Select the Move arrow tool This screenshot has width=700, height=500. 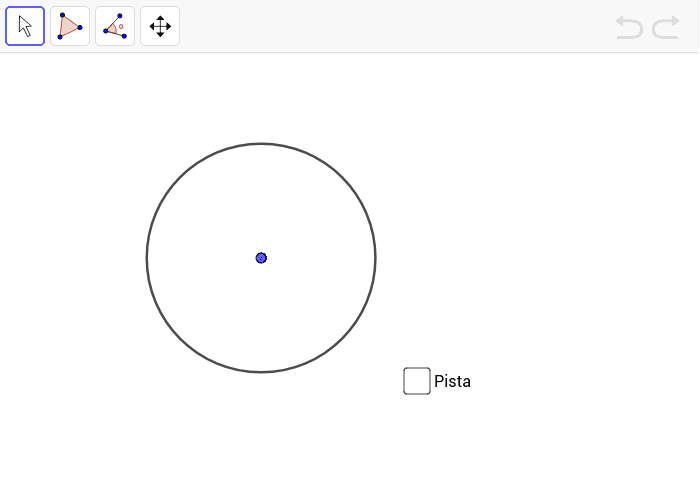(25, 26)
